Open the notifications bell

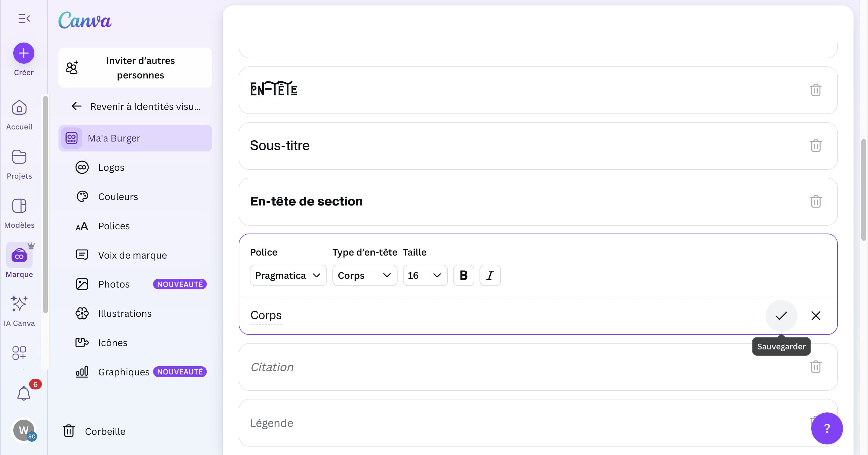tap(24, 393)
